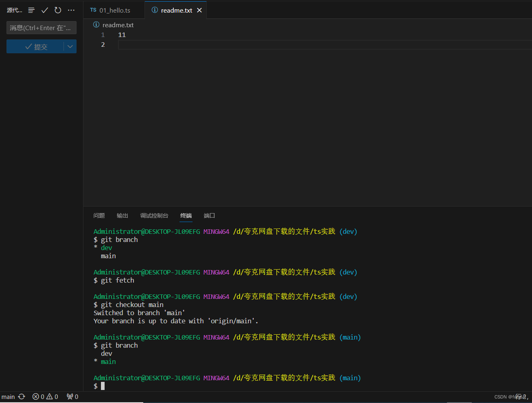Screen dimensions: 532x403
Task: Switch to the 问题 panel
Action: tap(99, 216)
